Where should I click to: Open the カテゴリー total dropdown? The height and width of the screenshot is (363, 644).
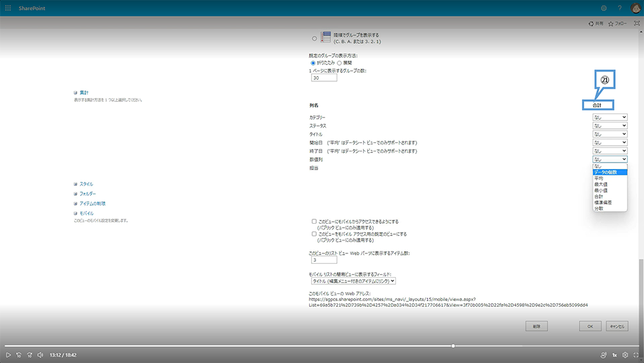pos(610,117)
